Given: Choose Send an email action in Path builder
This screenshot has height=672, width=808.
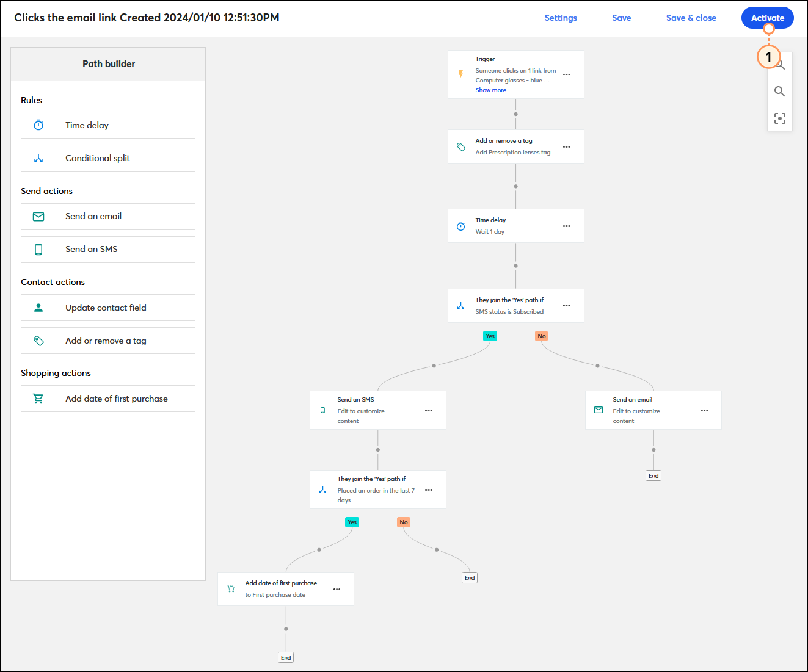Looking at the screenshot, I should pyautogui.click(x=108, y=217).
